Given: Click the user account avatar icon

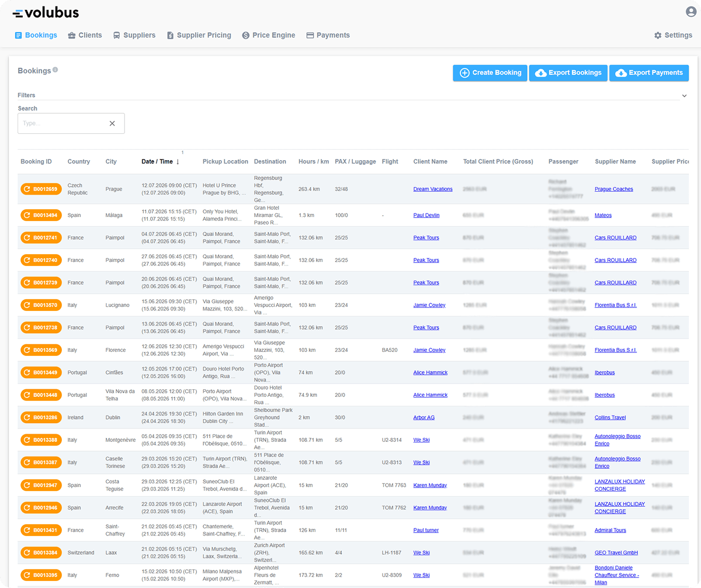Looking at the screenshot, I should point(690,12).
